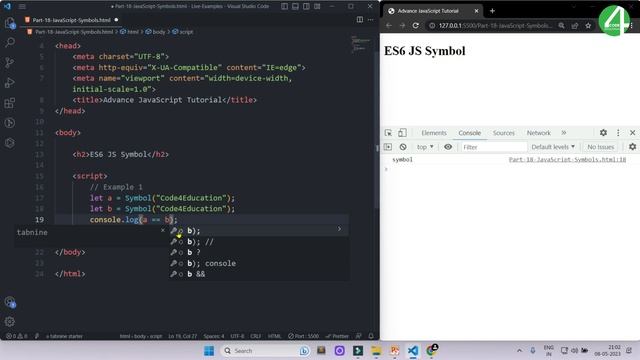Screen dimensions: 640x360
Task: Close the Advance JavaScript Tutorial browser tab
Action: (x=476, y=11)
